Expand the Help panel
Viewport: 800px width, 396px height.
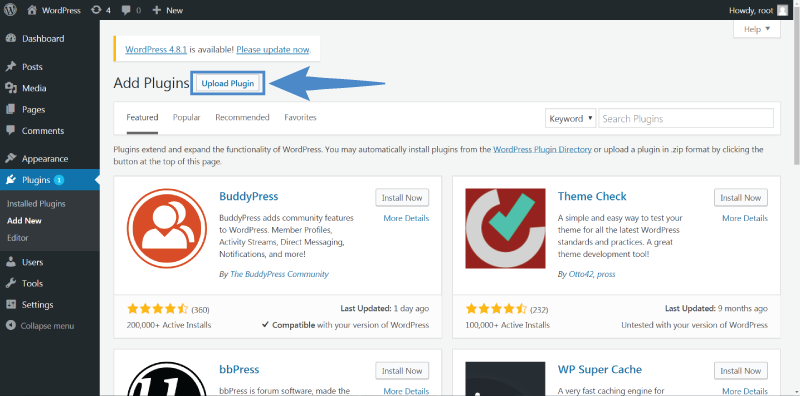coord(757,29)
